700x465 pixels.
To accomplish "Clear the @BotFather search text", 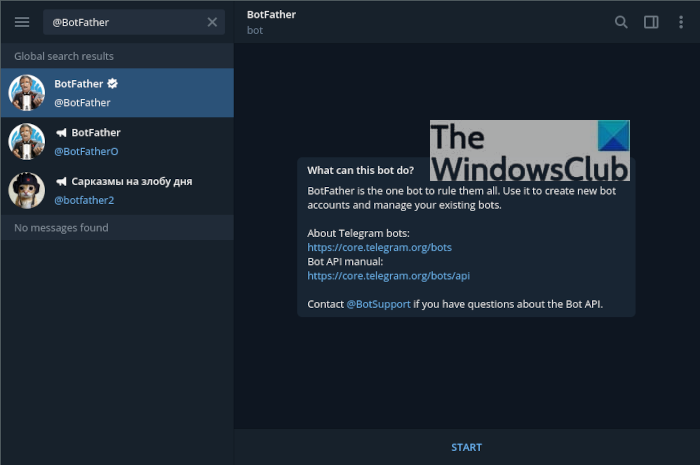I will point(212,22).
